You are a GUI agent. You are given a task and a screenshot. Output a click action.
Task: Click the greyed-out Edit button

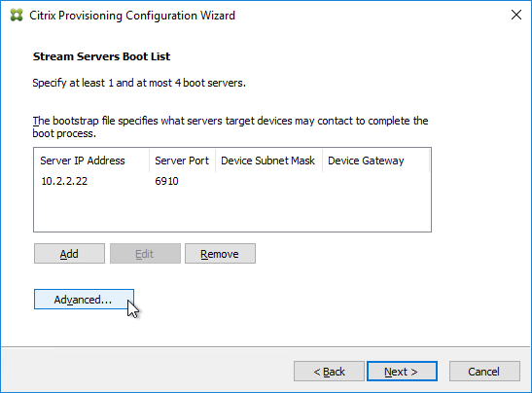click(145, 254)
